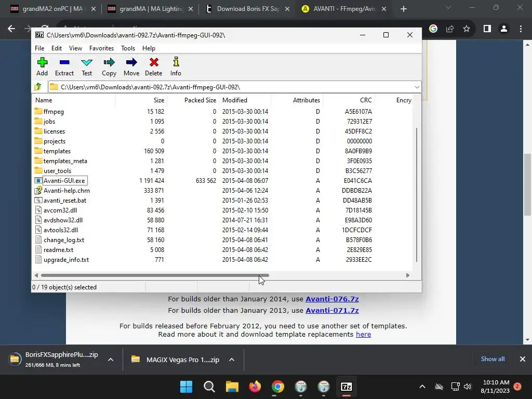Select the ffmpeg folder icon
Screen dimensions: 532x399
[38, 111]
